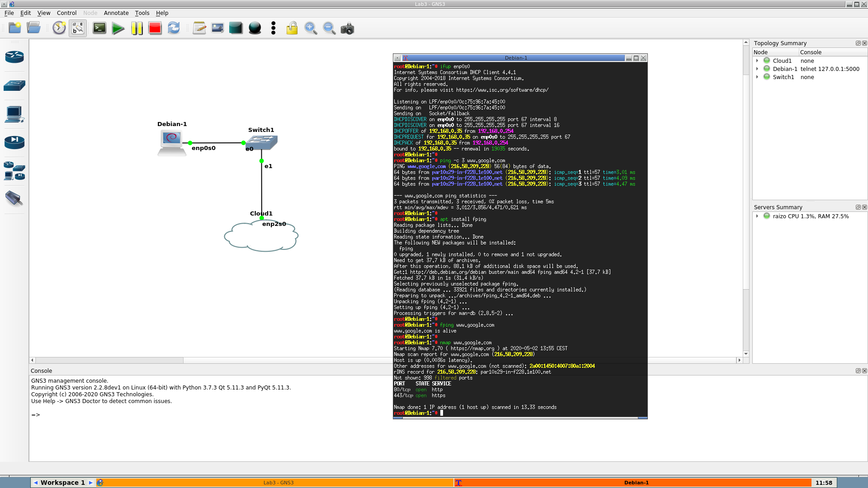Image resolution: width=868 pixels, height=488 pixels.
Task: Click the workspace horizontal scrollbar thumb
Action: [x=109, y=360]
